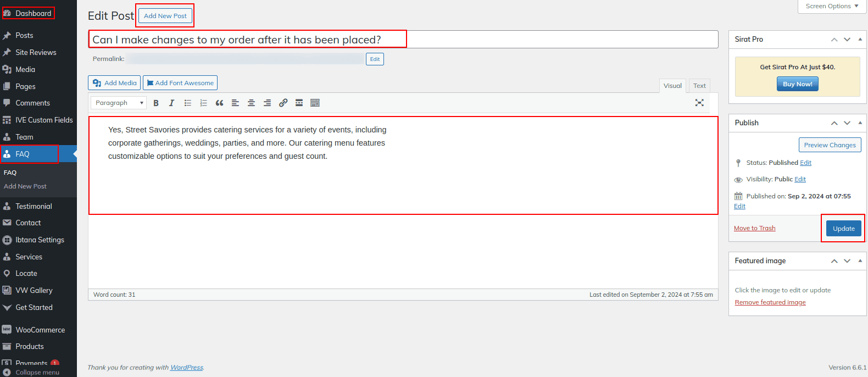The width and height of the screenshot is (868, 377).
Task: Toggle the editor toolbar (kitchen sink)
Action: tap(315, 103)
